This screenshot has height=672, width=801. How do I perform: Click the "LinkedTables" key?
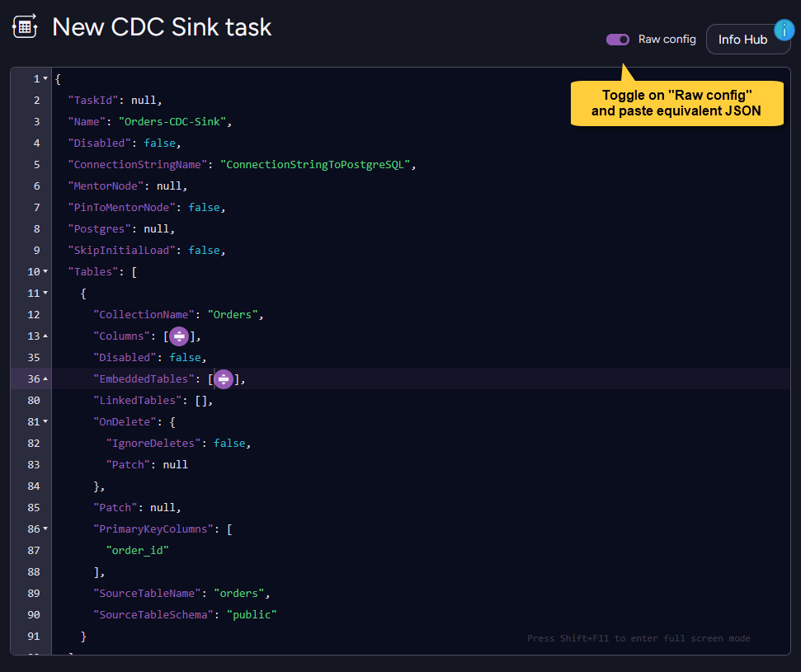tap(138, 401)
